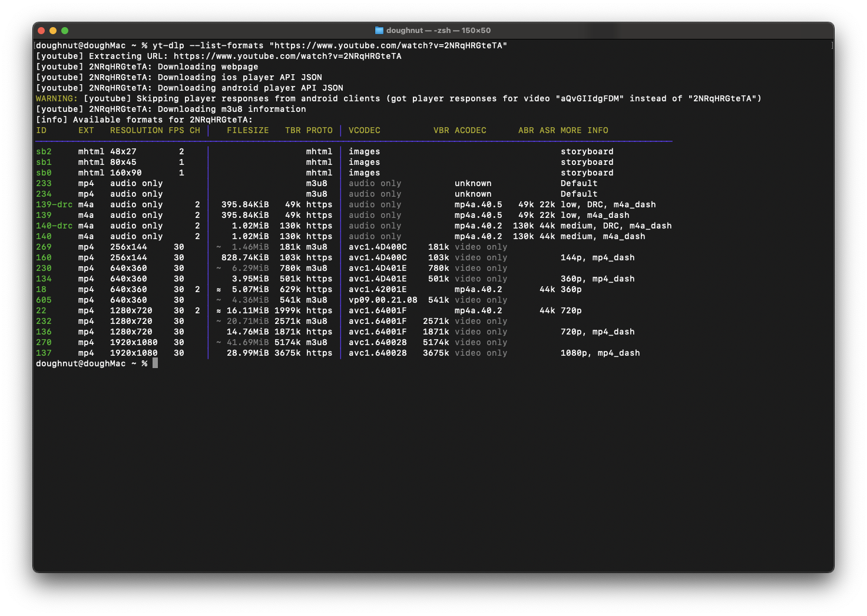Click 'low, DRC, m4a_dash' info text
Viewport: 867px width, 616px height.
tap(608, 204)
